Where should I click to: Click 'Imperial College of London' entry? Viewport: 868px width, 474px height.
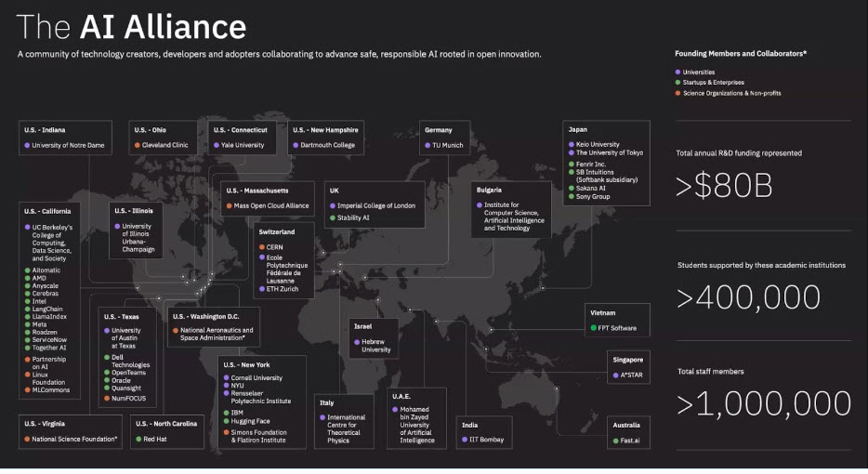point(376,205)
